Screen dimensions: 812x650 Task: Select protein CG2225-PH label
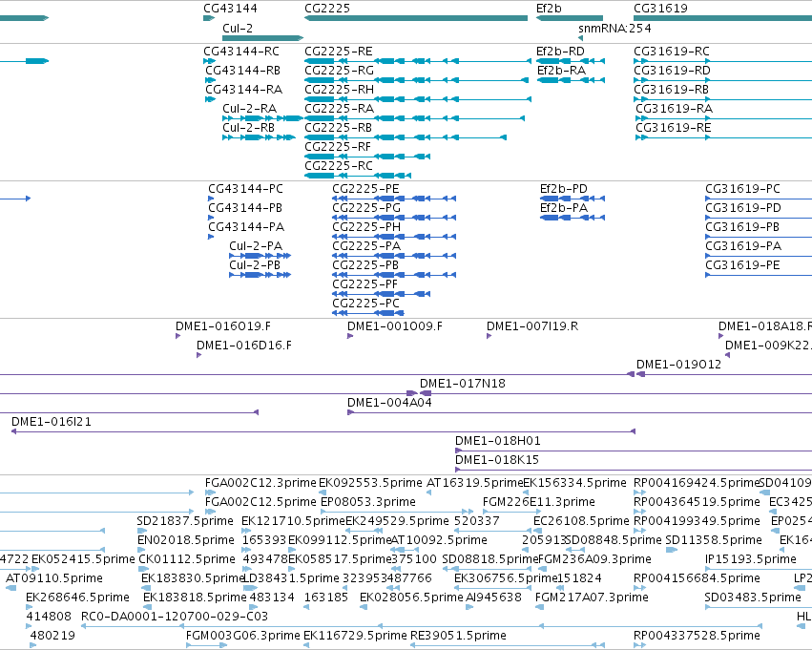(x=366, y=227)
